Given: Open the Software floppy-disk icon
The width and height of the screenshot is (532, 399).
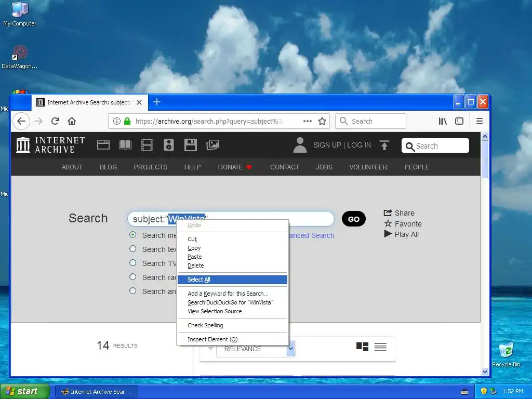Looking at the screenshot, I should (190, 145).
